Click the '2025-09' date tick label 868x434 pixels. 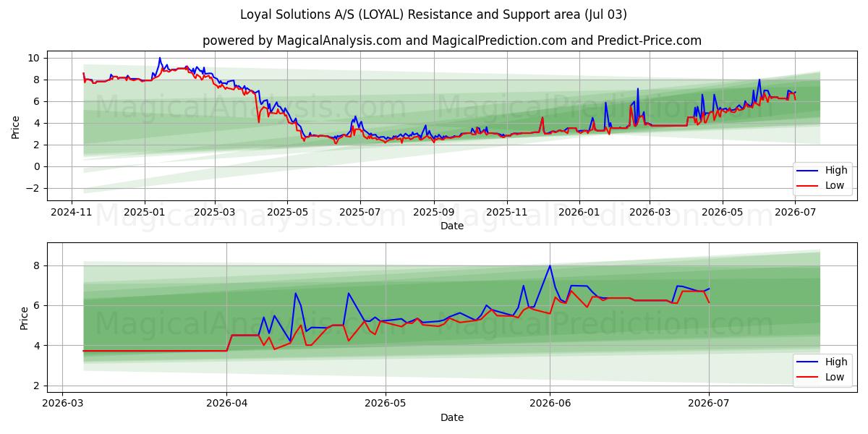tap(434, 212)
